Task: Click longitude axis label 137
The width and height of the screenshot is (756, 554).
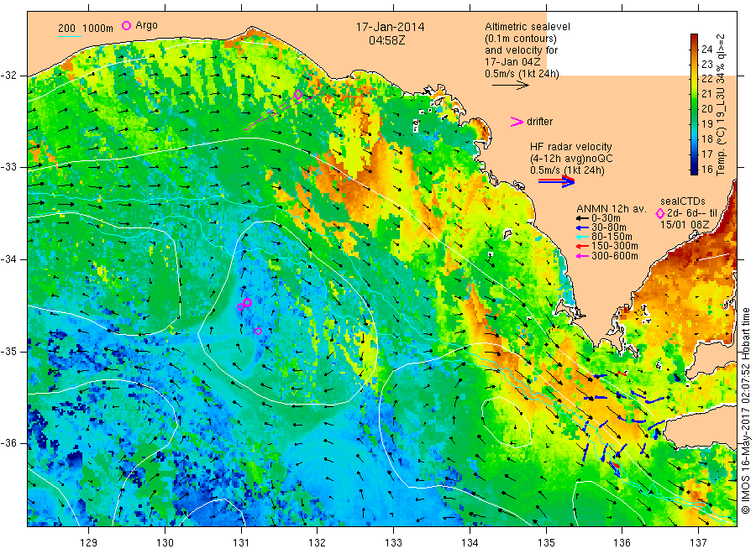Action: [x=698, y=543]
